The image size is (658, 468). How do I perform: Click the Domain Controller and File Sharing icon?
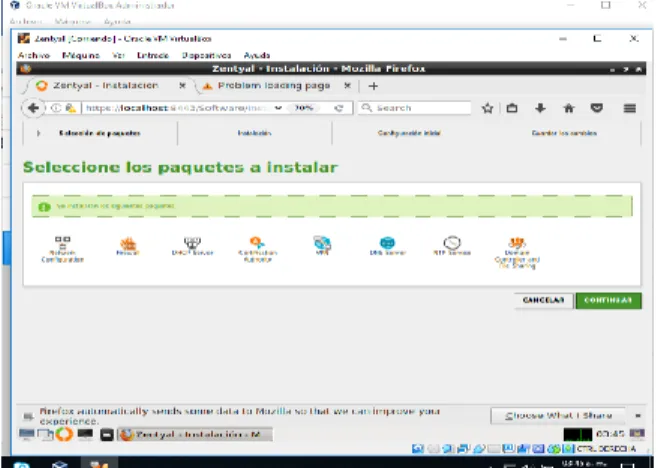click(x=517, y=243)
